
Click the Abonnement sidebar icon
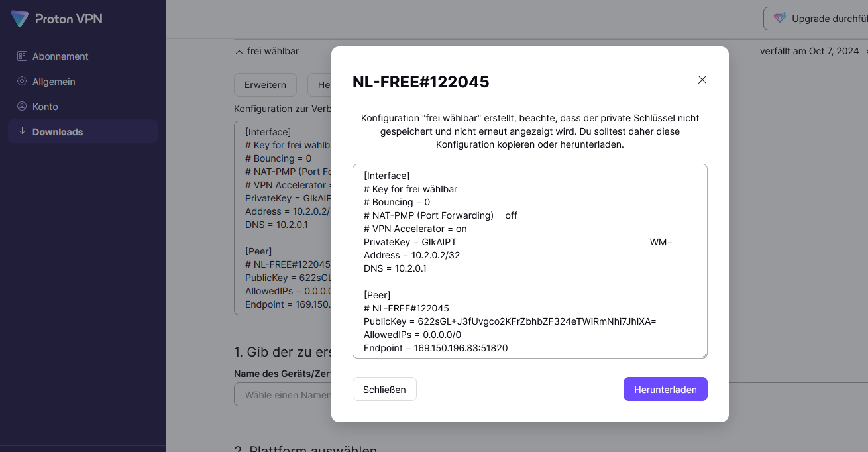[22, 56]
